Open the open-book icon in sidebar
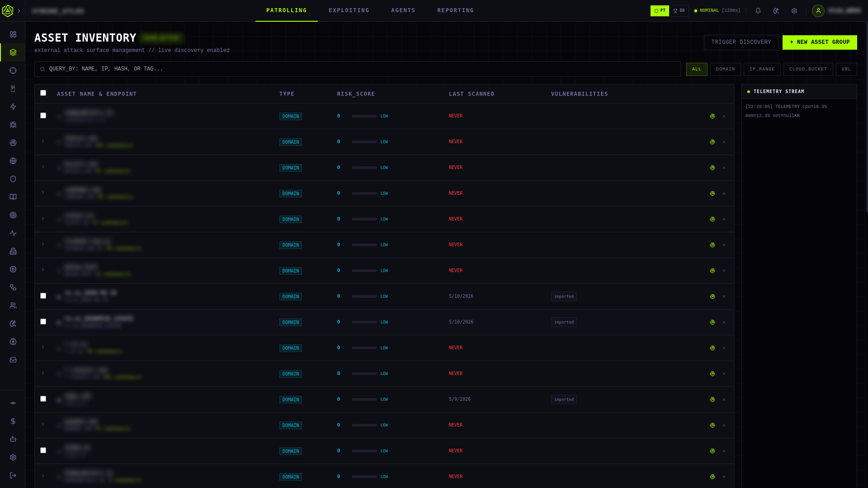The width and height of the screenshot is (868, 488). tap(13, 197)
